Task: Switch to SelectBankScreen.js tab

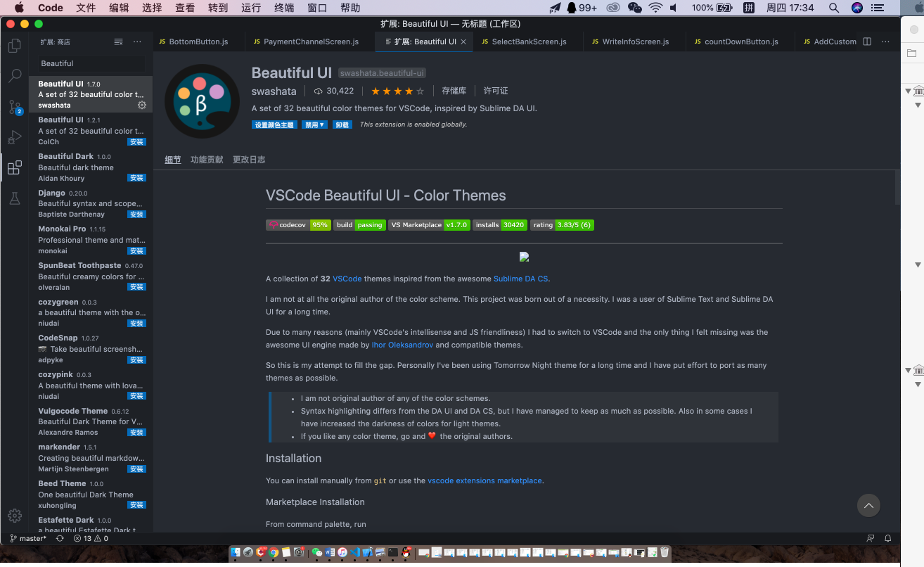Action: [x=529, y=42]
